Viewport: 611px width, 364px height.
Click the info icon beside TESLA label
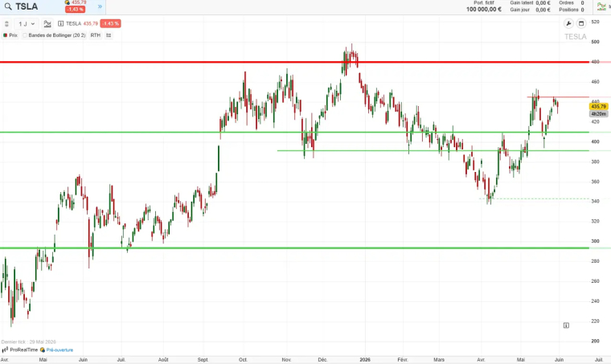(61, 24)
